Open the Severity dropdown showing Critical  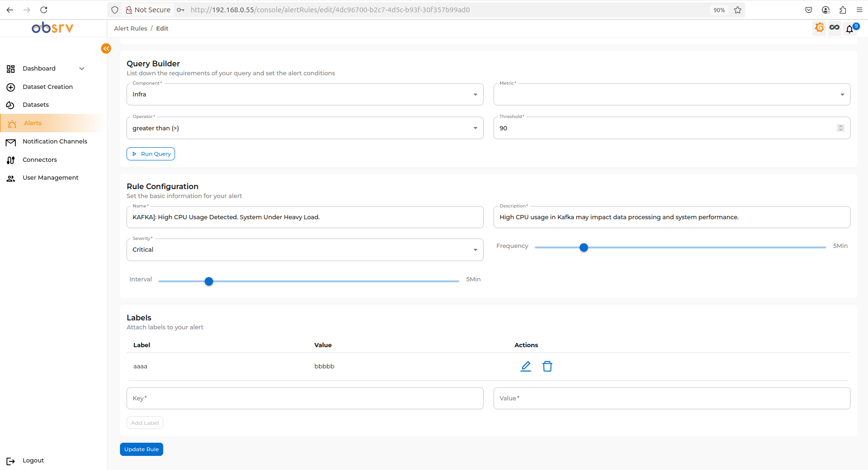point(305,250)
